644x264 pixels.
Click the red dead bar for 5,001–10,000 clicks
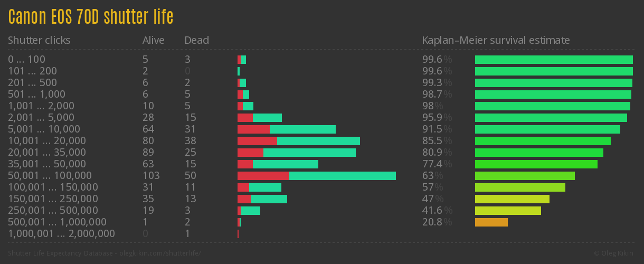tap(253, 129)
